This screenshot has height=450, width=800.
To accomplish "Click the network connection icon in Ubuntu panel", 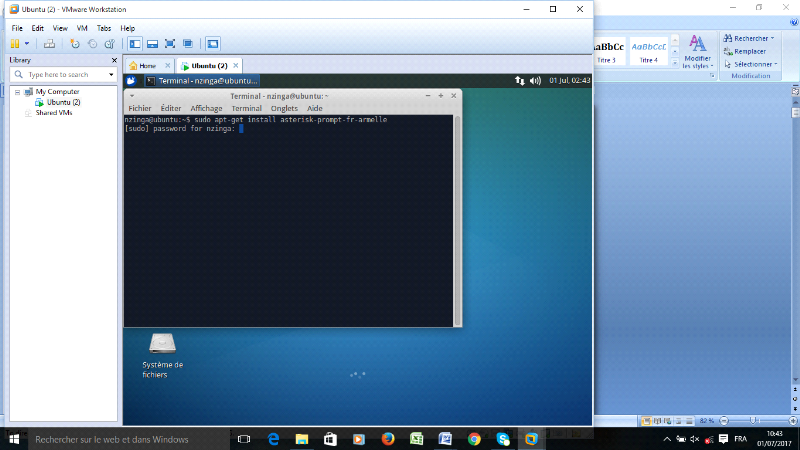I will tap(518, 80).
